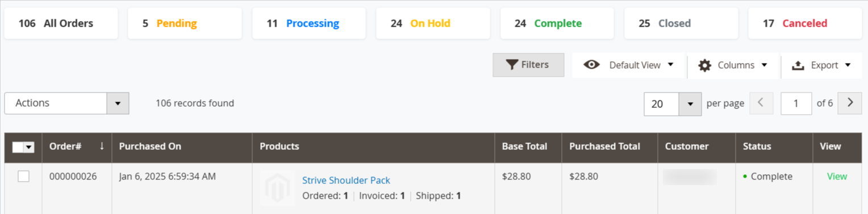Check the box for order 000000026
868x214 pixels.
[x=23, y=177]
